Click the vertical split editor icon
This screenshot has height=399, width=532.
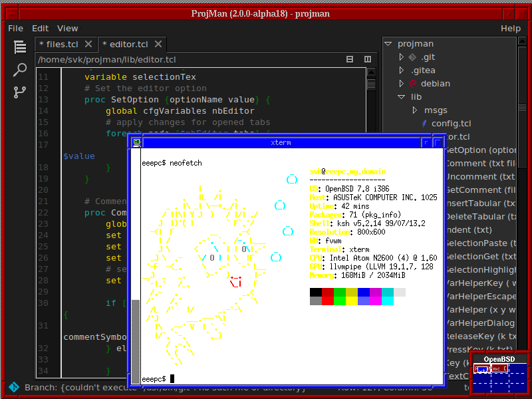click(367, 60)
